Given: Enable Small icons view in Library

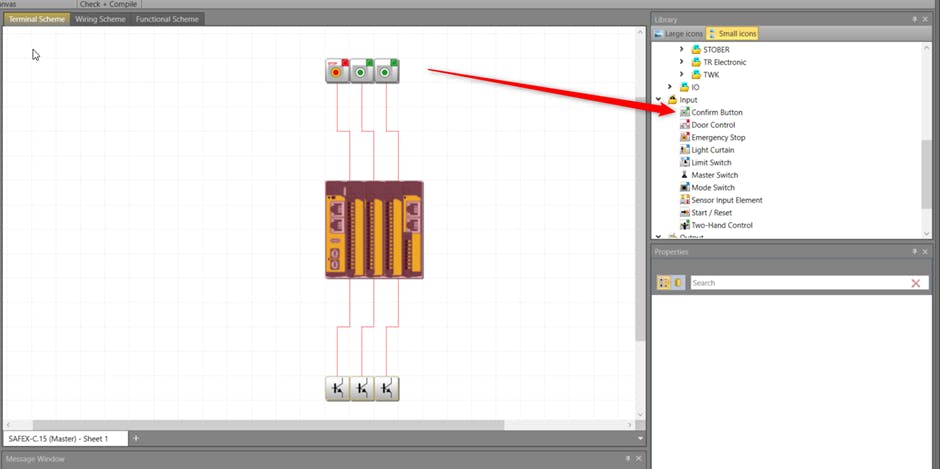Looking at the screenshot, I should [x=733, y=34].
